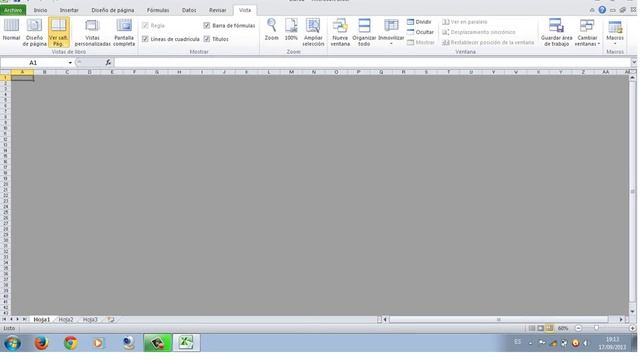The image size is (640, 360).
Task: Select cell A1
Action: tap(22, 78)
